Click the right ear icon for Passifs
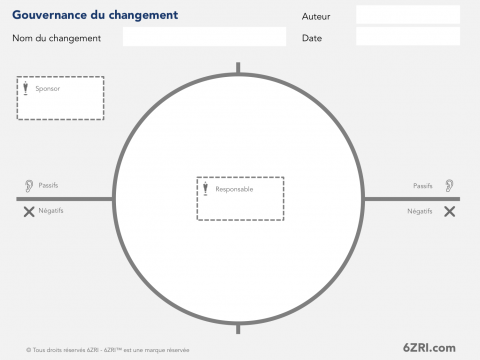The width and height of the screenshot is (480, 360). 449,186
